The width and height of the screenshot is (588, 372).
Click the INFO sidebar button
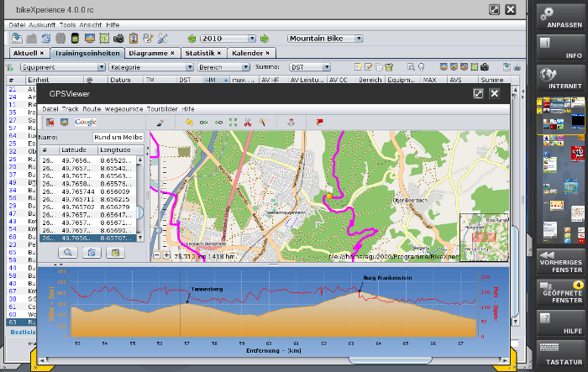(560, 48)
